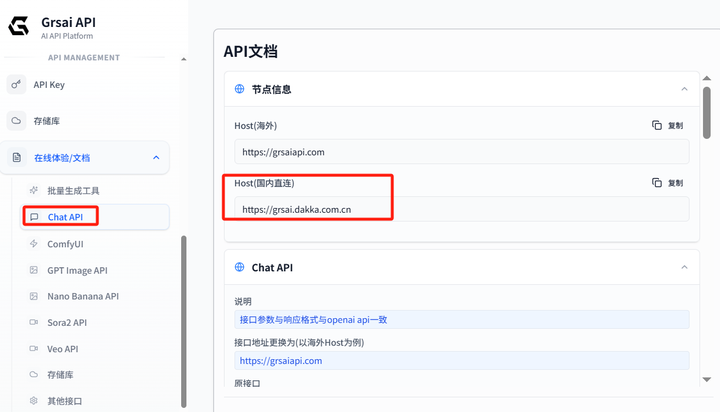The image size is (720, 412).
Task: Click the globe icon beside 节点信息
Action: pyautogui.click(x=239, y=89)
